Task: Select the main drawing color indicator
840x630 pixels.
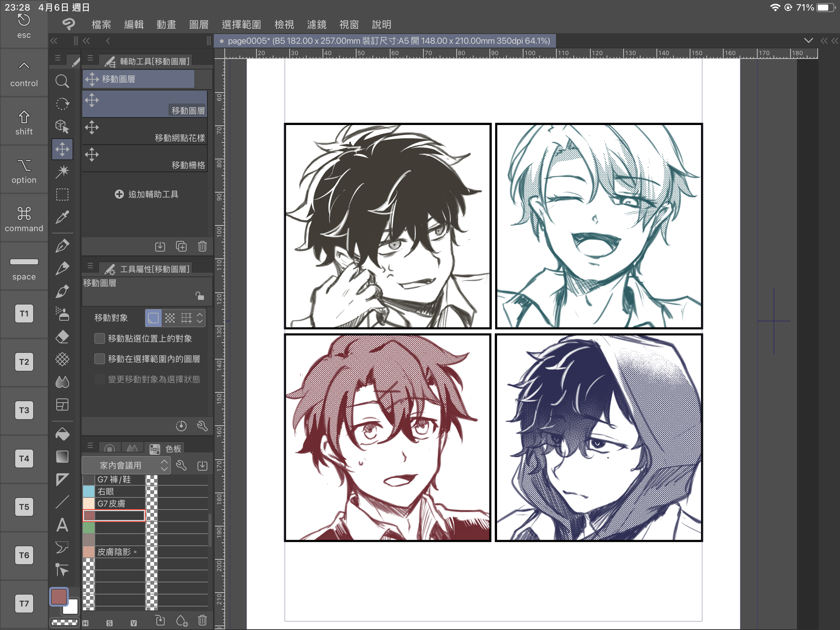Action: tap(59, 597)
